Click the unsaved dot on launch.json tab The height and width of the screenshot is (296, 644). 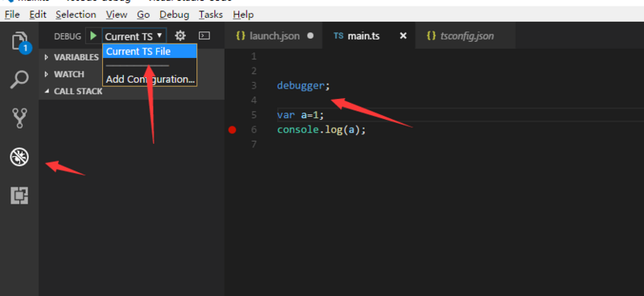311,35
